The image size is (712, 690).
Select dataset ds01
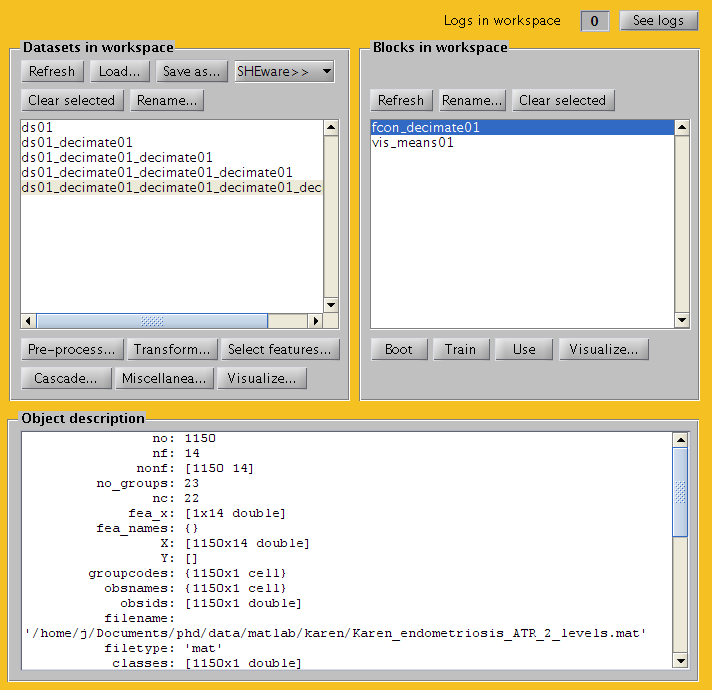point(172,128)
